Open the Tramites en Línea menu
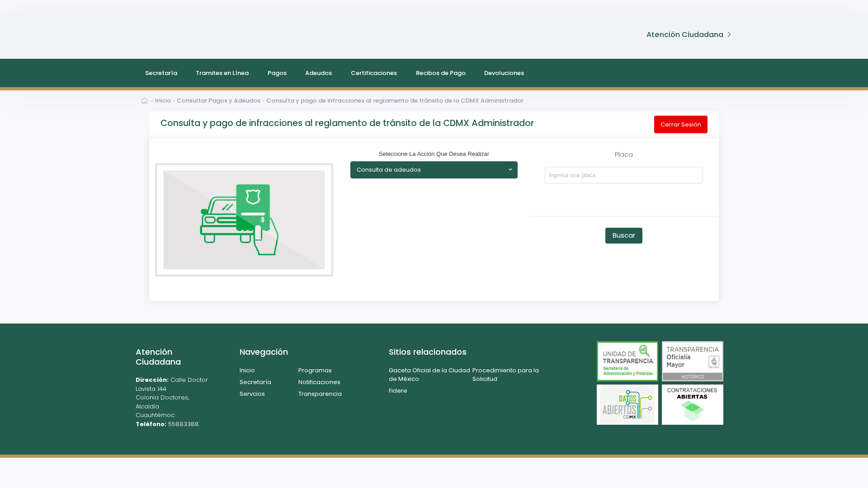Screen dimensions: 868x488 pos(222,73)
